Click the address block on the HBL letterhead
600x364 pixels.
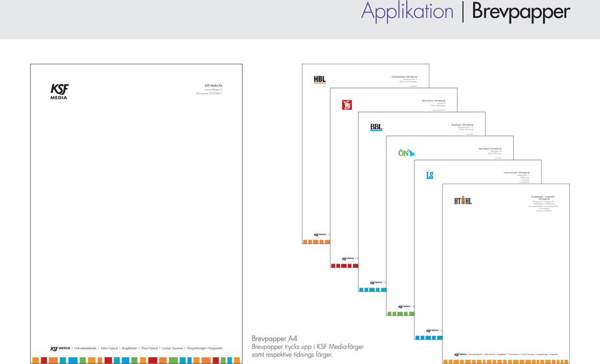coord(404,81)
